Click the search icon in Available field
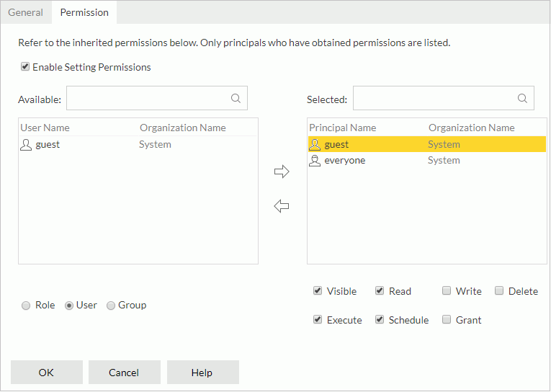551x392 pixels. click(x=236, y=98)
